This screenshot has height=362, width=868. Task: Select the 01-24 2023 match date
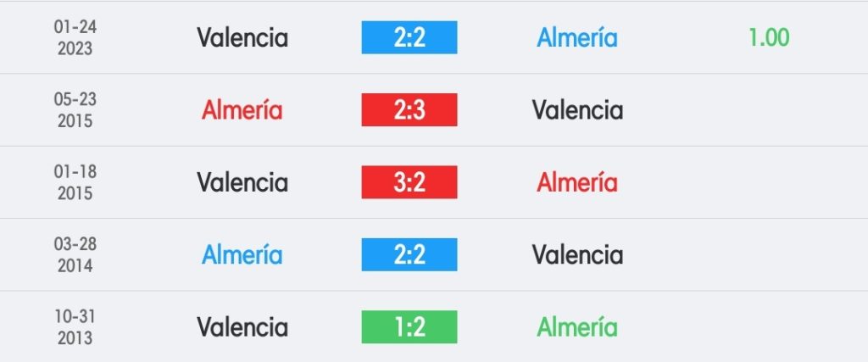pyautogui.click(x=75, y=37)
